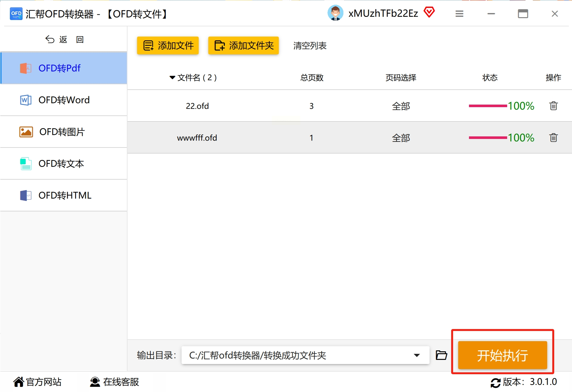Expand the output directory dropdown arrow
This screenshot has width=572, height=392.
click(417, 355)
